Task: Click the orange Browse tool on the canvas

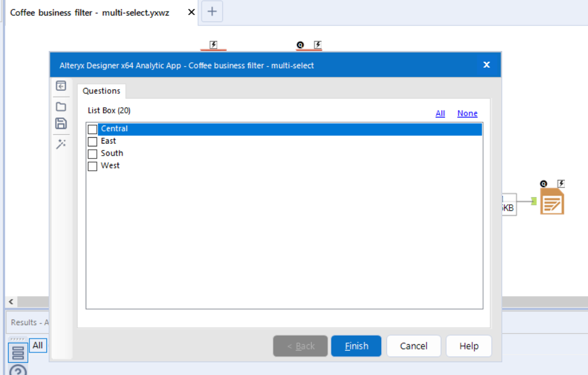Action: tap(552, 201)
